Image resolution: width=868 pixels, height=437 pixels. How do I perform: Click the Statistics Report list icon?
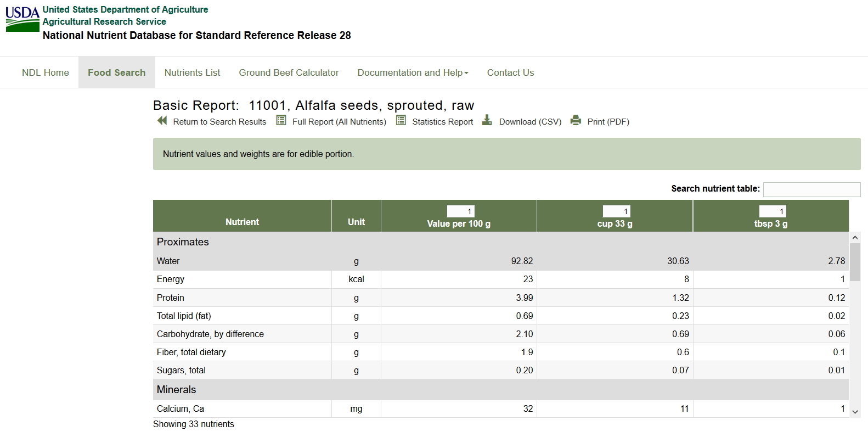coord(401,121)
